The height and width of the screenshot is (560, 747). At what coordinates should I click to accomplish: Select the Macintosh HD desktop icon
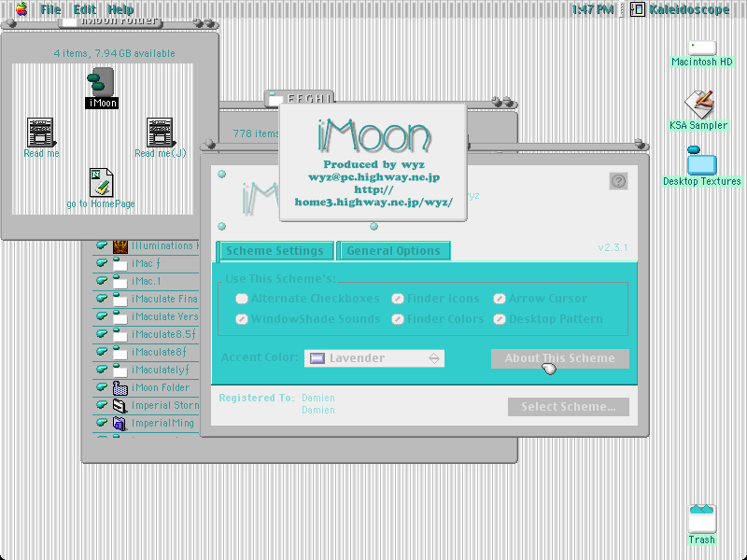[702, 49]
